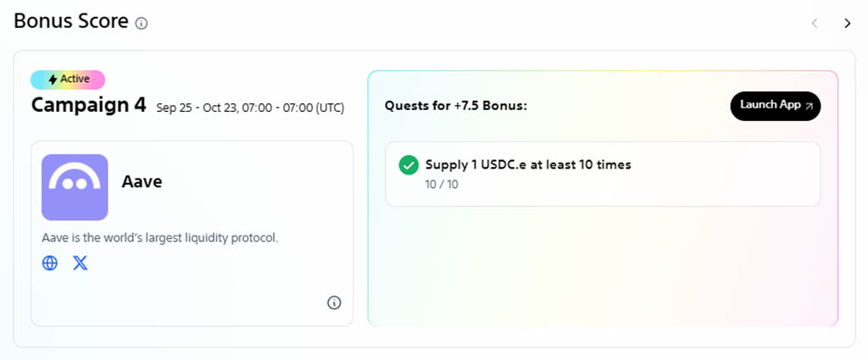Click the Aave liquidity protocol description
This screenshot has height=360, width=868.
(159, 237)
